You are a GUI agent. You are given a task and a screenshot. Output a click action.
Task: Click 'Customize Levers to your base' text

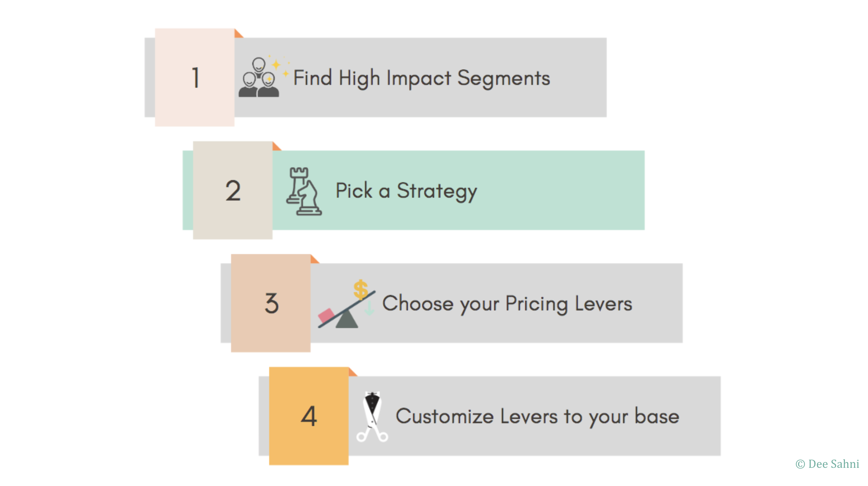[537, 417]
